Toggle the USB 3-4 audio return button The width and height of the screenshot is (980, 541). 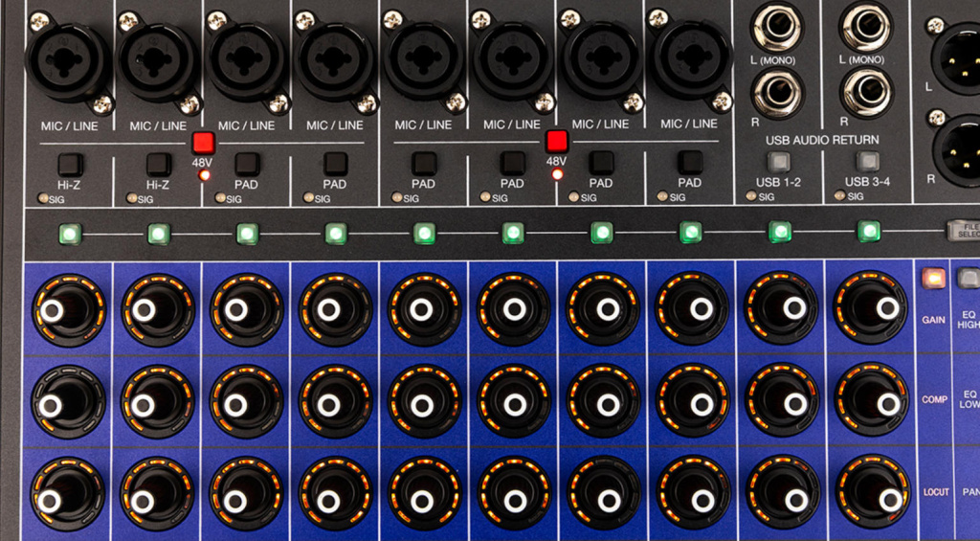[867, 163]
